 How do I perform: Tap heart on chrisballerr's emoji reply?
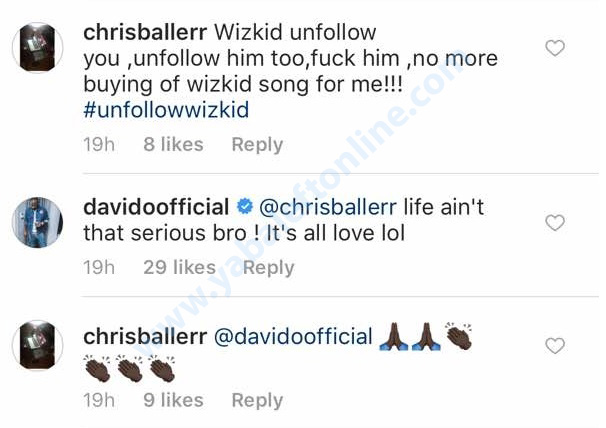pyautogui.click(x=555, y=346)
